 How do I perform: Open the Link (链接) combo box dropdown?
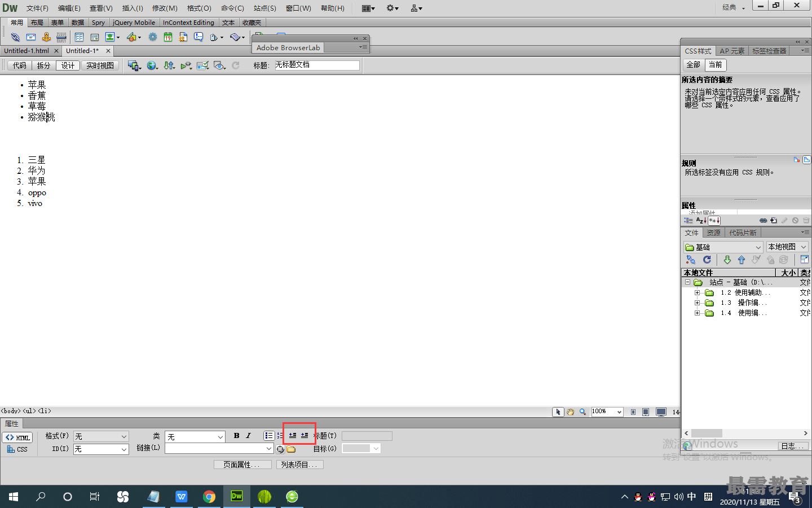click(269, 448)
